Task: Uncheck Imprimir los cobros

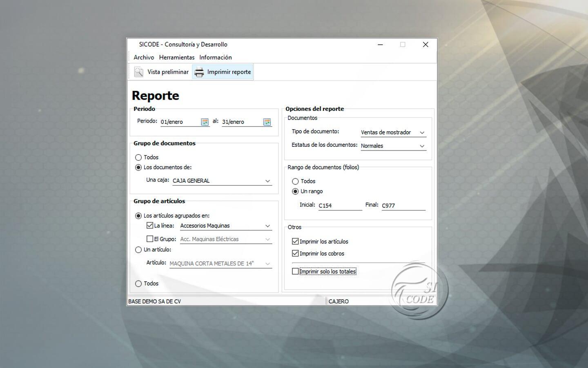Action: pyautogui.click(x=295, y=254)
